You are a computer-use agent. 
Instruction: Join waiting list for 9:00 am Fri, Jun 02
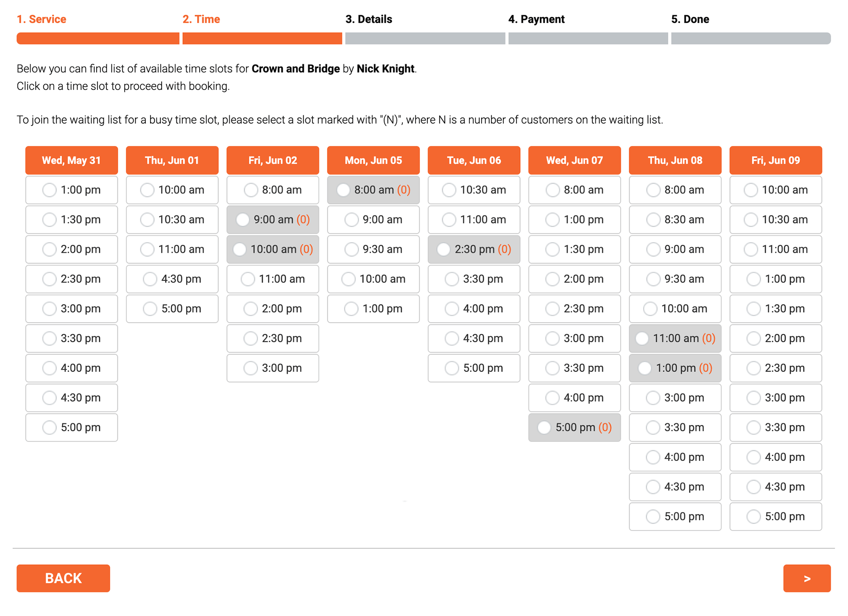pyautogui.click(x=273, y=219)
